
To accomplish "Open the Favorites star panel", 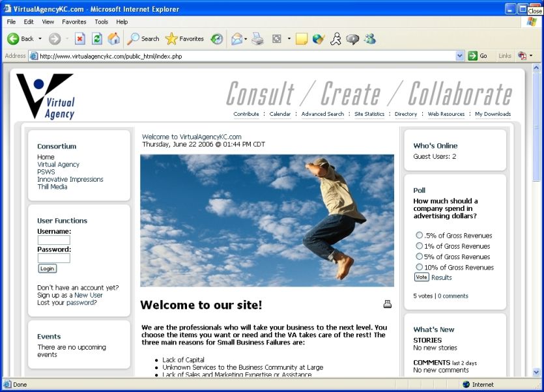I will (x=184, y=39).
